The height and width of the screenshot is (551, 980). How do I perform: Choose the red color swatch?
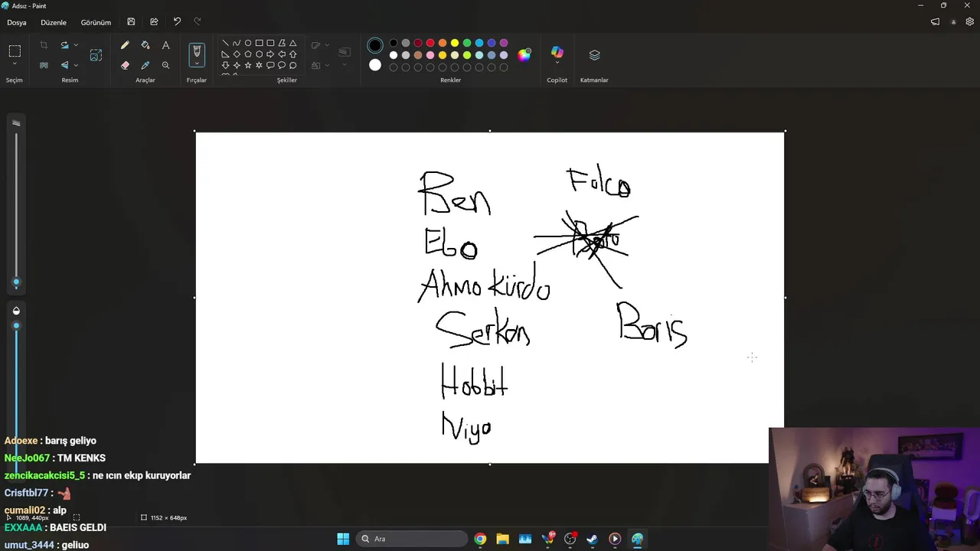(x=430, y=43)
